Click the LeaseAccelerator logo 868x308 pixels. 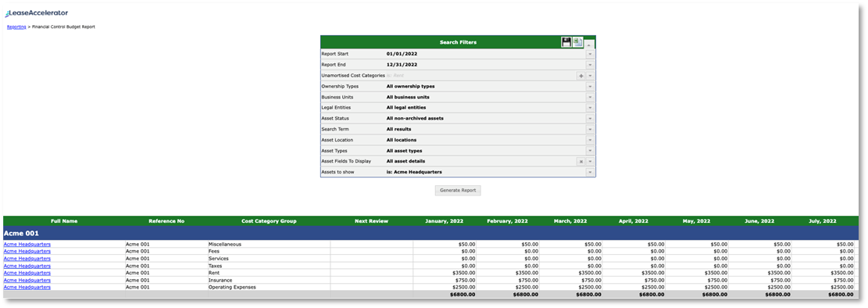pyautogui.click(x=37, y=13)
